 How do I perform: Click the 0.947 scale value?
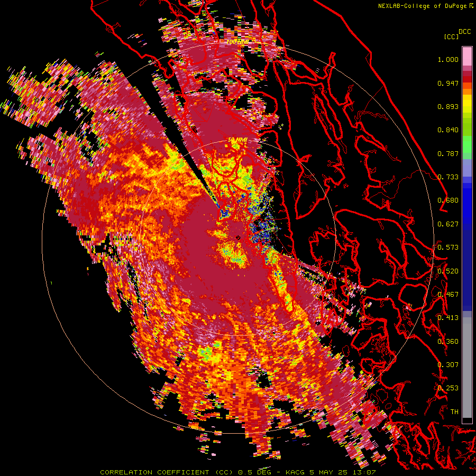point(448,83)
